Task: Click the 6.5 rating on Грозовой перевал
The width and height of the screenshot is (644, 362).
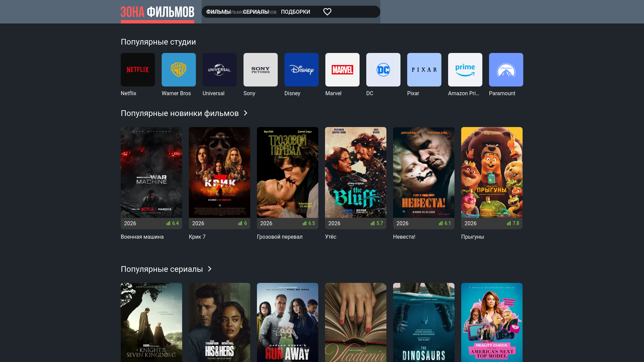Action: pos(312,223)
